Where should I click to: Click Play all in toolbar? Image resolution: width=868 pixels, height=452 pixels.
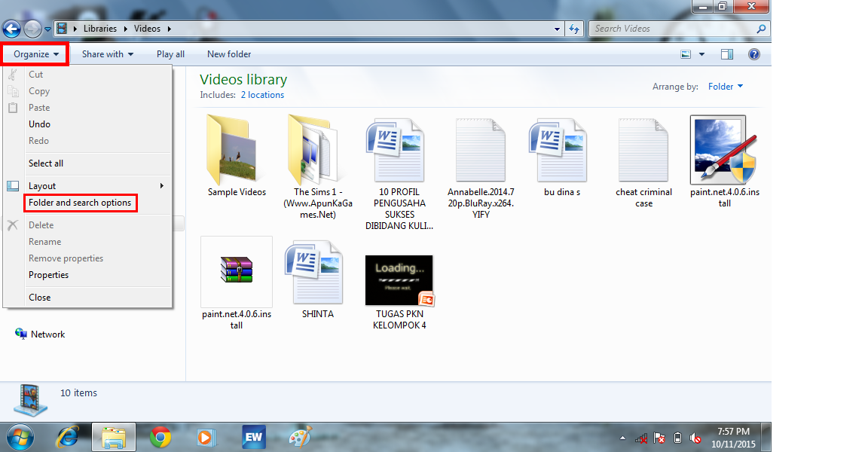point(170,54)
